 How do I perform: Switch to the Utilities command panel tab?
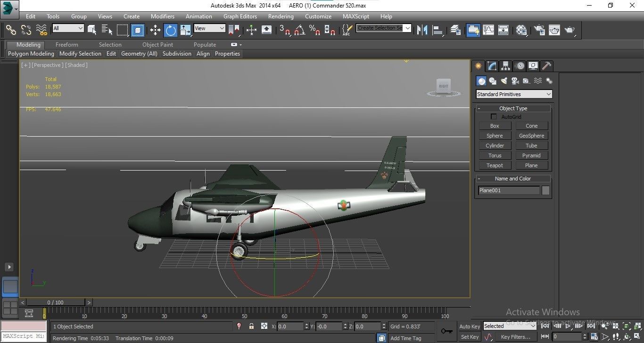coord(546,66)
